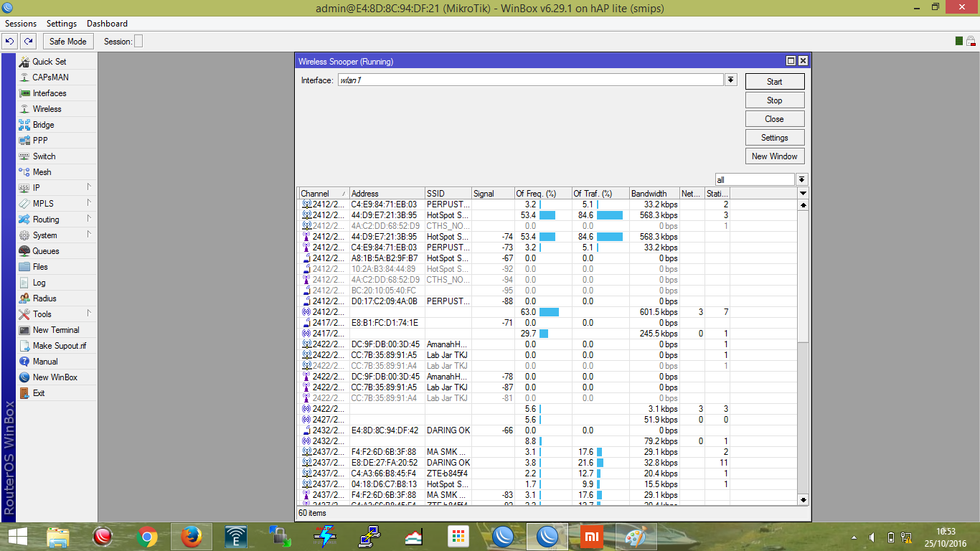Screen dimensions: 980x551
Task: Select the row with address D0:17:C2:09:4A:0B
Action: pos(547,301)
